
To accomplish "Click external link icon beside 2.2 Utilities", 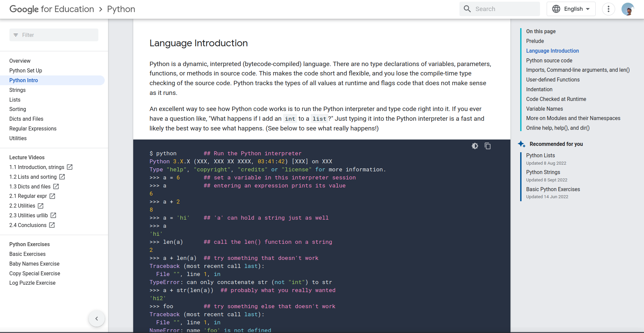I will (x=41, y=206).
